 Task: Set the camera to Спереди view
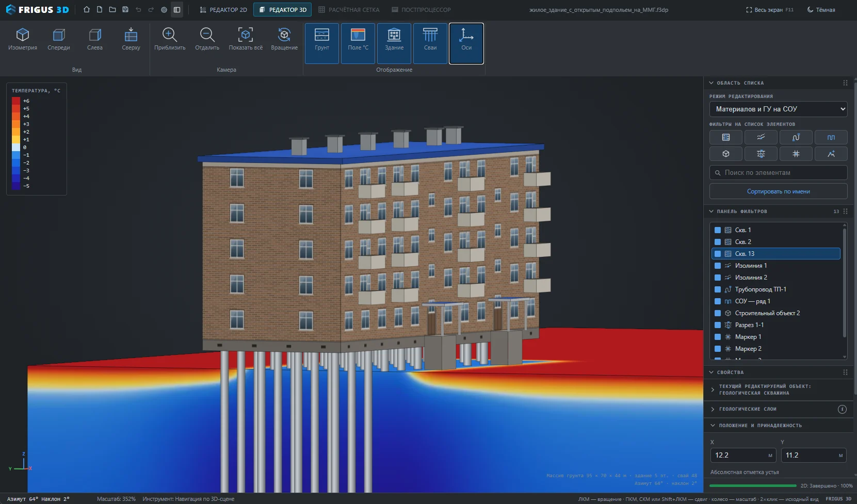[59, 39]
